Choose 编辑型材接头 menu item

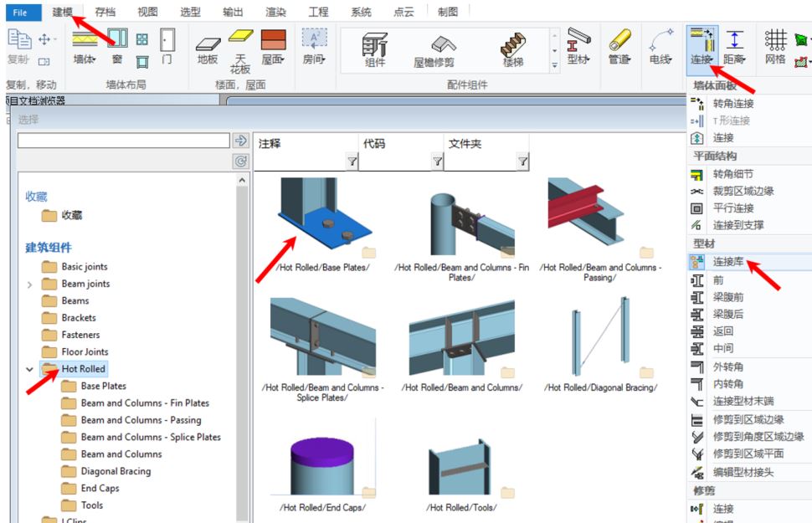(x=743, y=473)
